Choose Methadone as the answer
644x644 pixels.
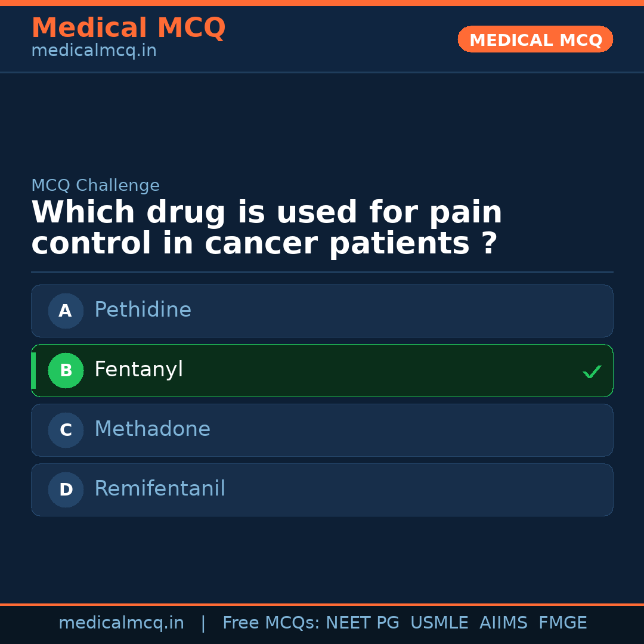[x=322, y=430]
